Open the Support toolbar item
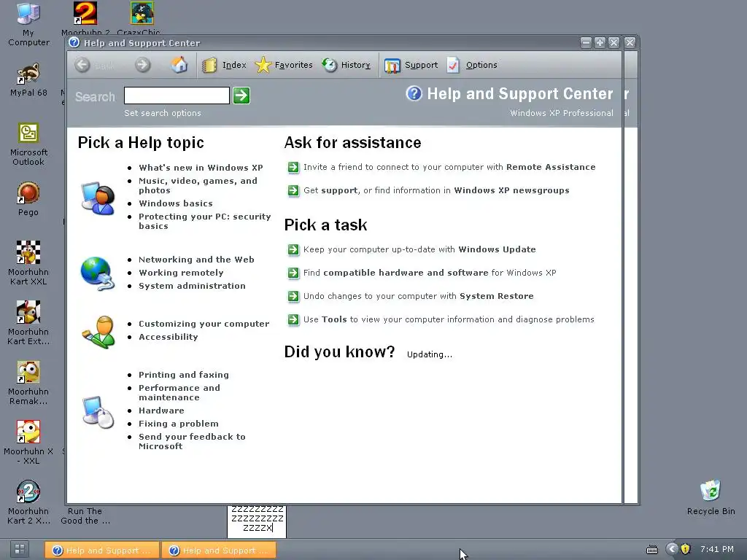 [411, 65]
